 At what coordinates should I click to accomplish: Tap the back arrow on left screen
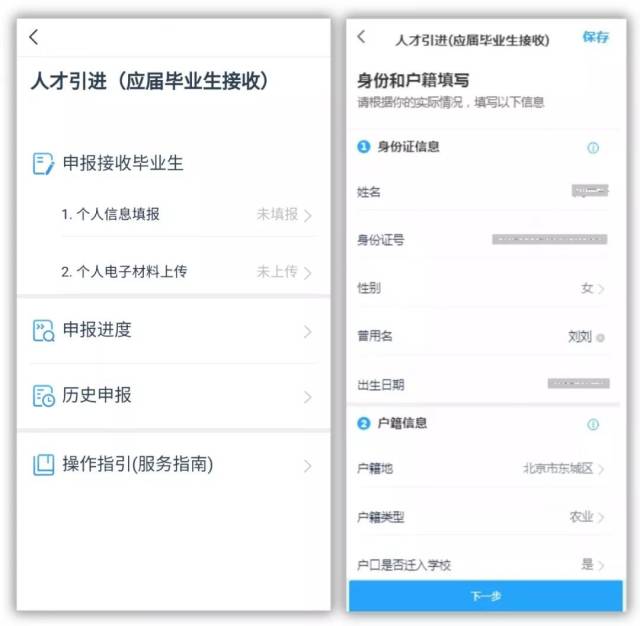click(34, 37)
